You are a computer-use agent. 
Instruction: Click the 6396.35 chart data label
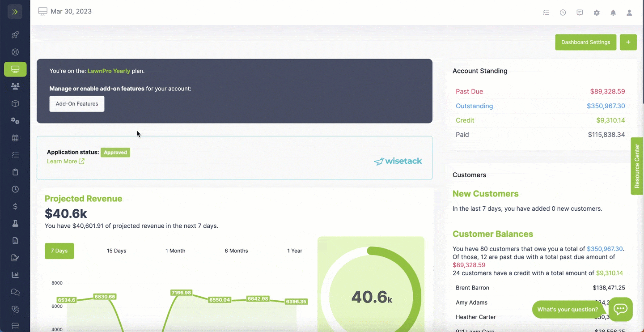click(296, 302)
